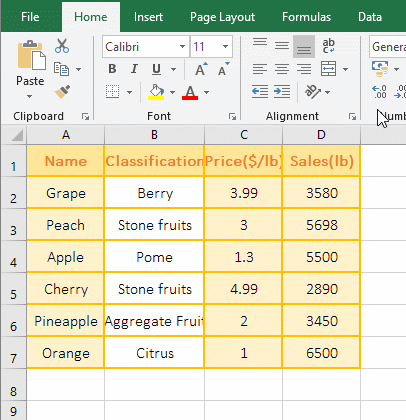Align text left
The width and height of the screenshot is (406, 420).
(260, 69)
